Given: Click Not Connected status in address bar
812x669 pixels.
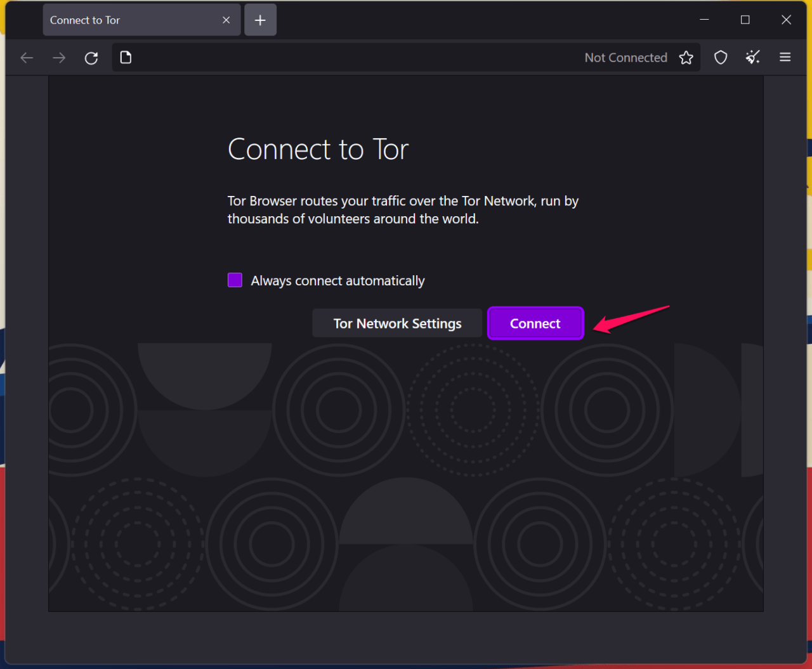Looking at the screenshot, I should point(625,57).
